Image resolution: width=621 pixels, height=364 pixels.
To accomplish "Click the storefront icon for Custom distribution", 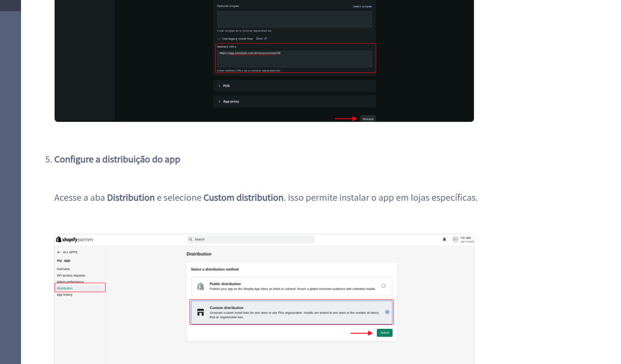I will 200,312.
